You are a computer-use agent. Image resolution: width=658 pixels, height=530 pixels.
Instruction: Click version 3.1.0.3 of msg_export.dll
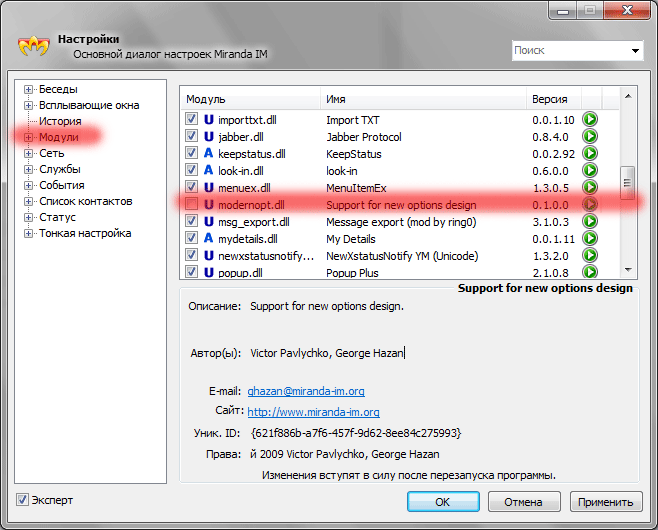pyautogui.click(x=551, y=222)
